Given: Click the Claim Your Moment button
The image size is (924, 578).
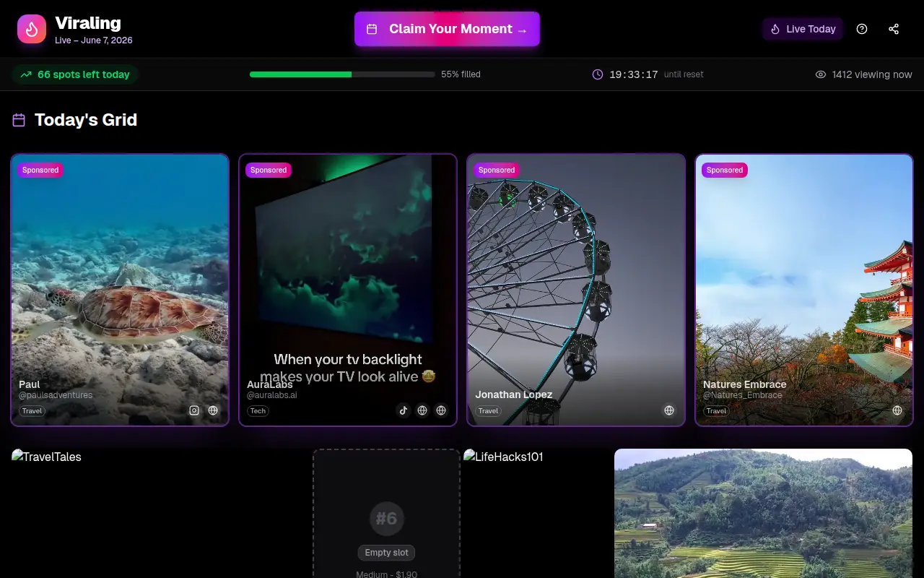Looking at the screenshot, I should 447,29.
